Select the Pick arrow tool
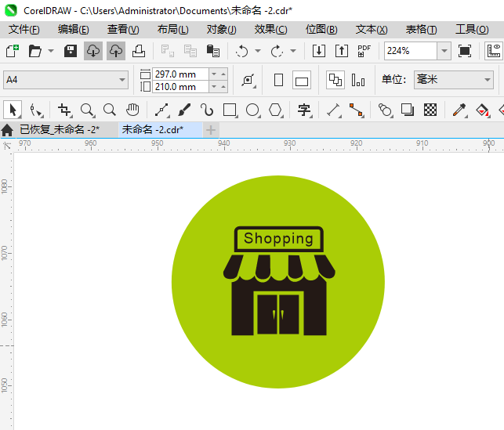 [x=13, y=110]
